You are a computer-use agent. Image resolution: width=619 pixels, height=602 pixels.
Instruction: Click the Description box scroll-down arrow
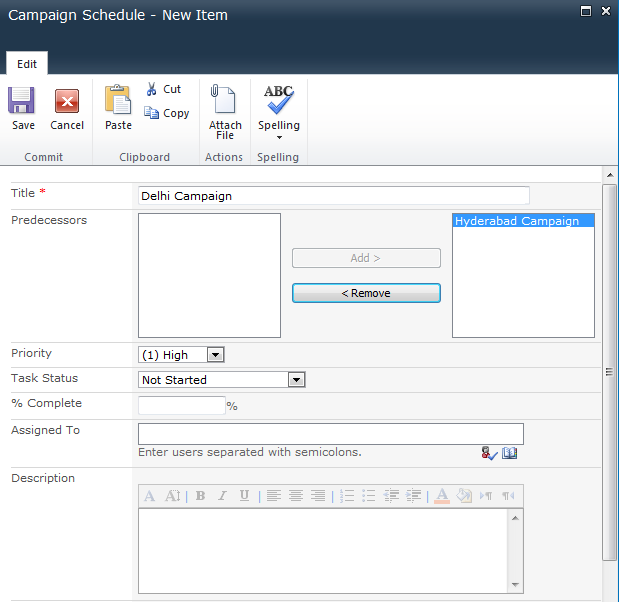515,585
